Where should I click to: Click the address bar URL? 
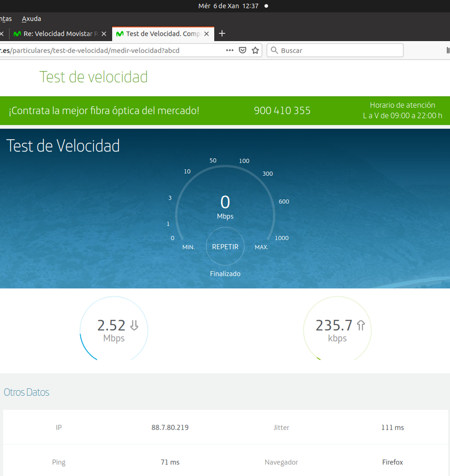(x=95, y=50)
